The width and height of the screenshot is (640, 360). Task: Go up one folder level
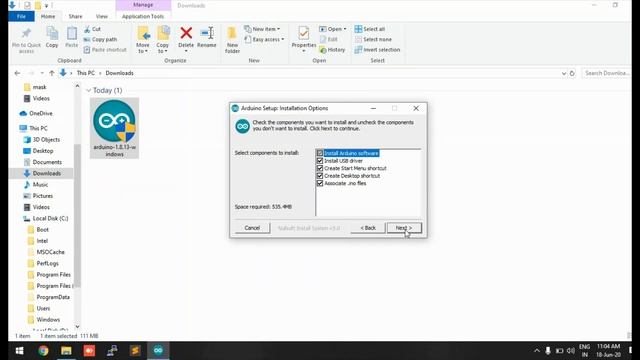51,73
